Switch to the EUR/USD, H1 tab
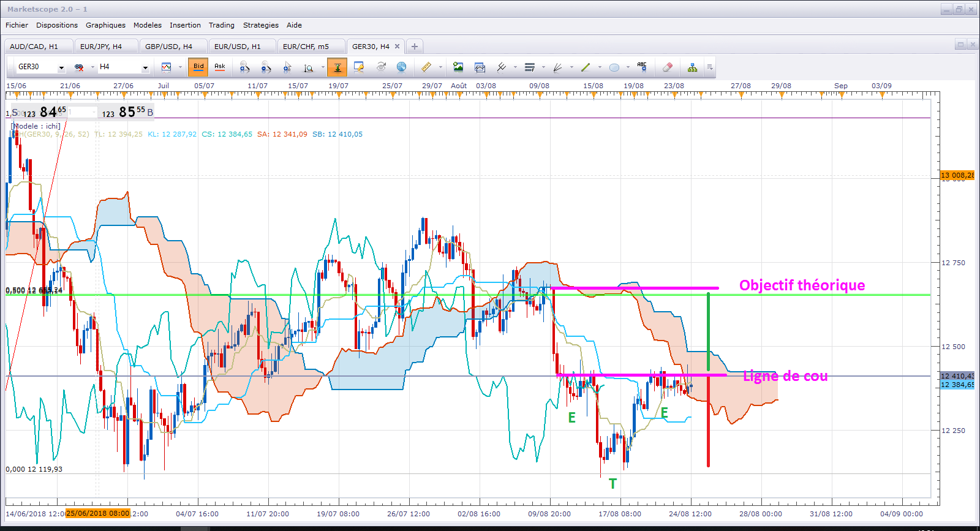 point(238,47)
